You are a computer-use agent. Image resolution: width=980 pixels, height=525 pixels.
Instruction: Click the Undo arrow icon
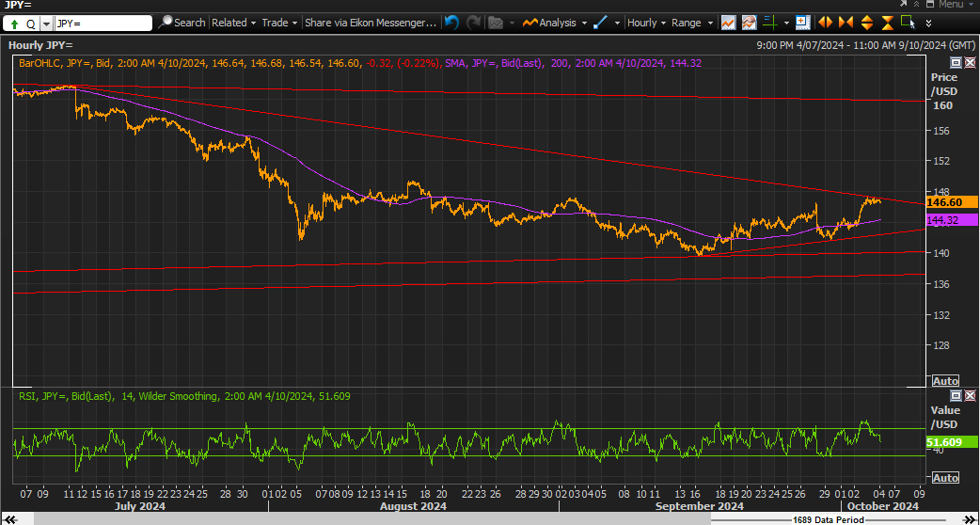451,23
